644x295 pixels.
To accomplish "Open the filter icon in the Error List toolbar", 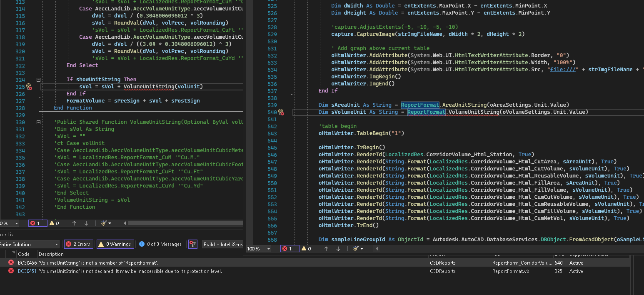I will [x=192, y=244].
